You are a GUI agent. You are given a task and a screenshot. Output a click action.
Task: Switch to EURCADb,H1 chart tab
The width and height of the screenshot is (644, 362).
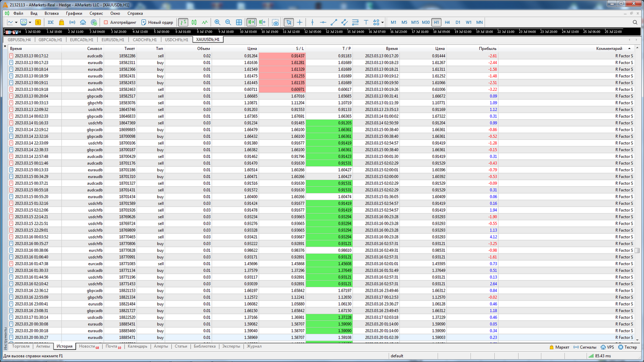tap(81, 39)
